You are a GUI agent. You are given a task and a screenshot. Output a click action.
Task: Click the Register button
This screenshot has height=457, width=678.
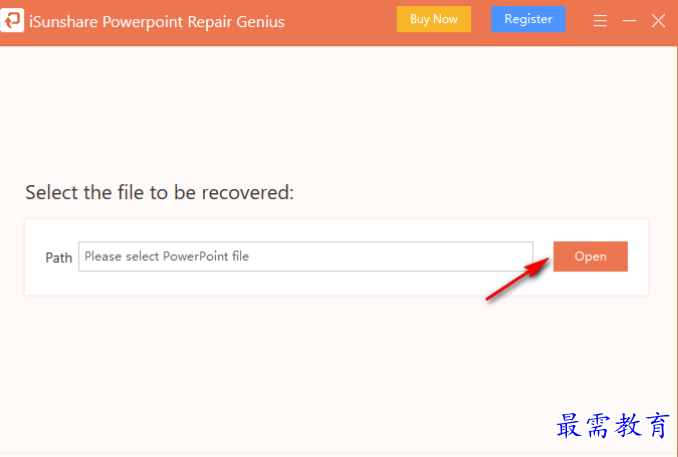click(x=528, y=19)
